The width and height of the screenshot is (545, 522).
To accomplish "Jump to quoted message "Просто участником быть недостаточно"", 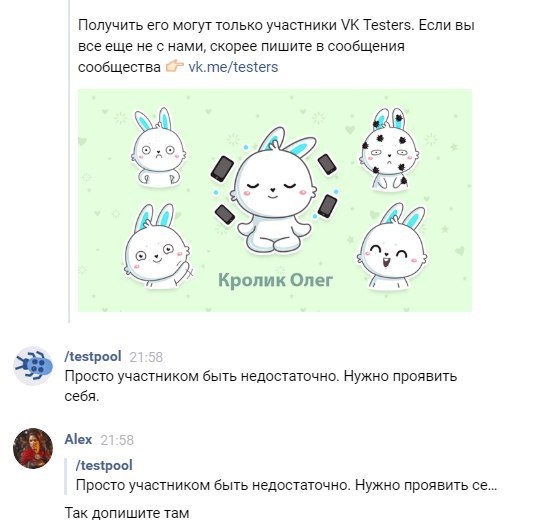I will click(x=286, y=485).
